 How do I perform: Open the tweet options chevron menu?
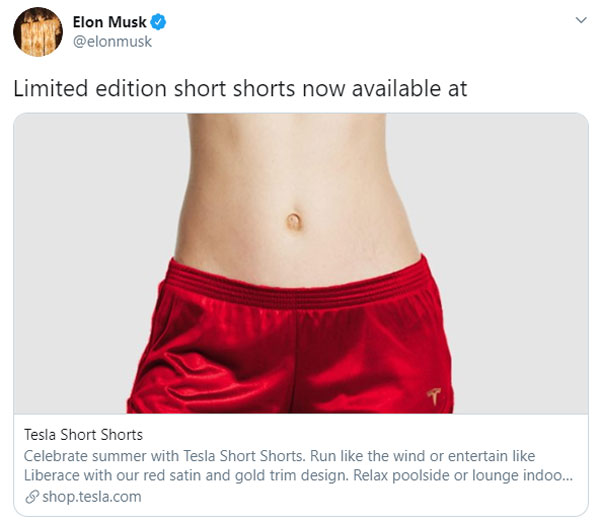pos(581,20)
